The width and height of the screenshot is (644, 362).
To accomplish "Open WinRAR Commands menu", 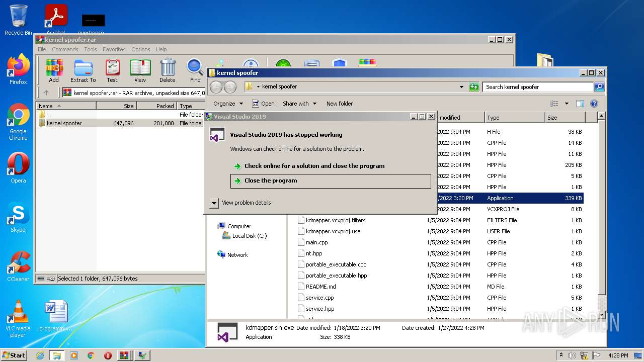I will pyautogui.click(x=65, y=49).
